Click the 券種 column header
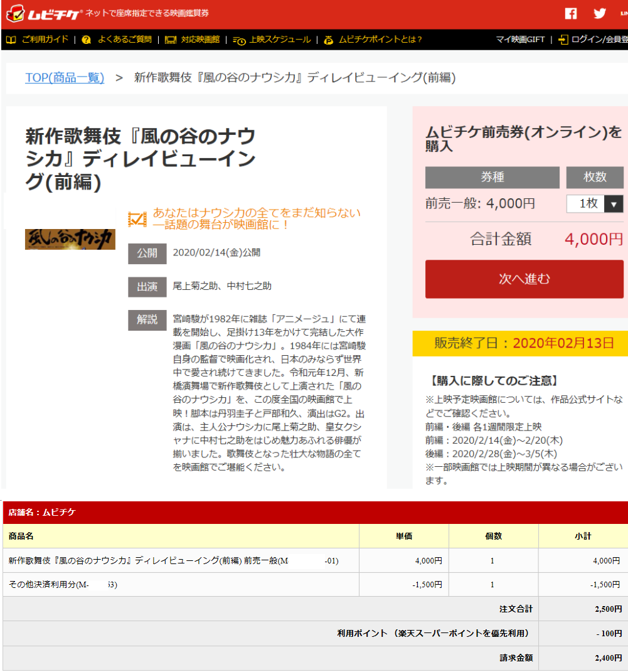 tap(492, 177)
